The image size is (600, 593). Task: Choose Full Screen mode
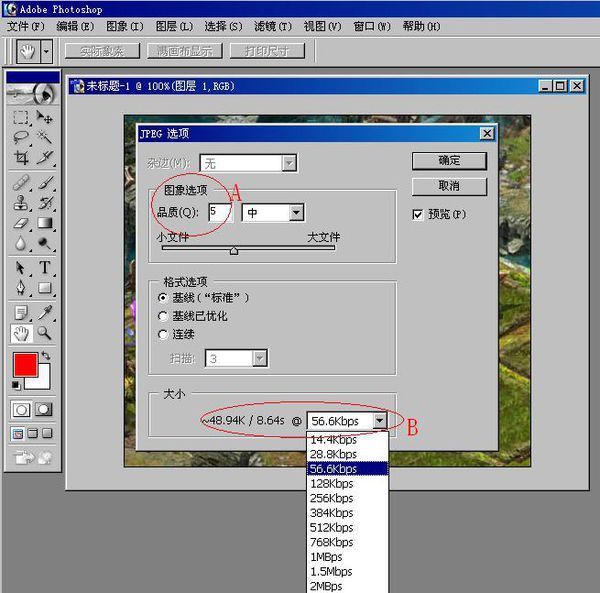pyautogui.click(x=47, y=433)
